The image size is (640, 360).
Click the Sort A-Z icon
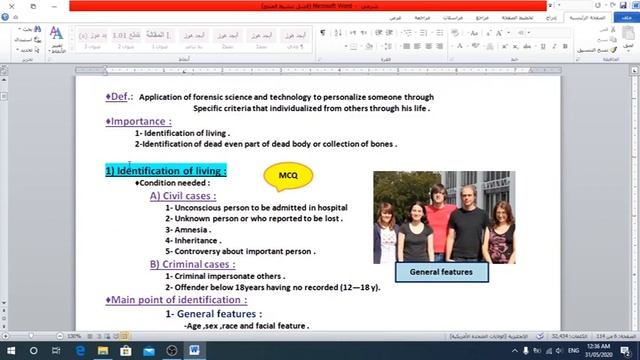[x=338, y=33]
